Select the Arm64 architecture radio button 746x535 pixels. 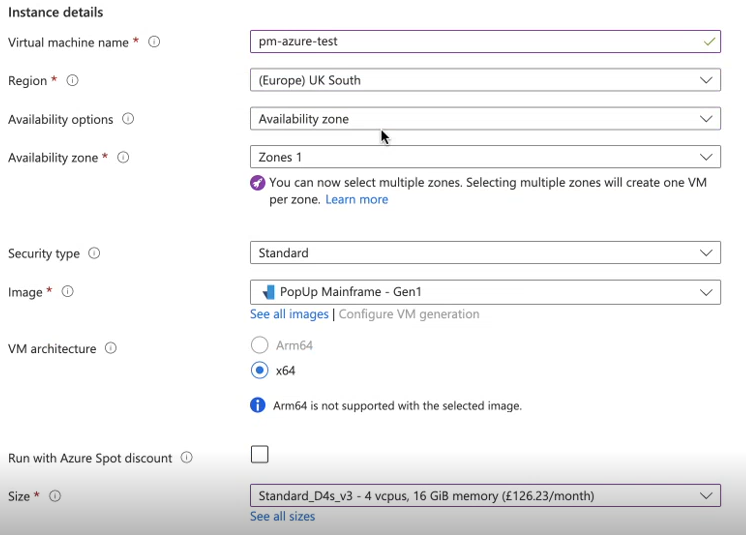pyautogui.click(x=259, y=345)
